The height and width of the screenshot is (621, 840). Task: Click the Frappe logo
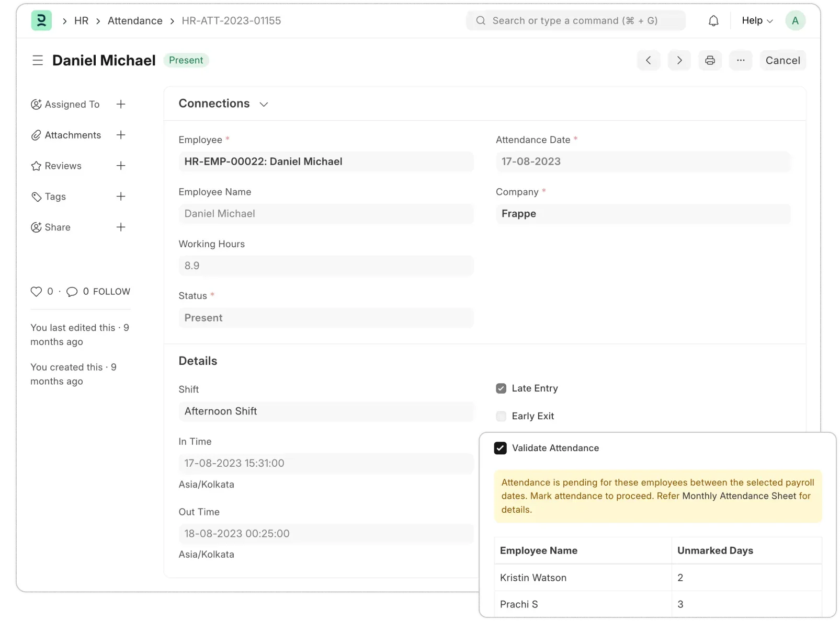[41, 20]
